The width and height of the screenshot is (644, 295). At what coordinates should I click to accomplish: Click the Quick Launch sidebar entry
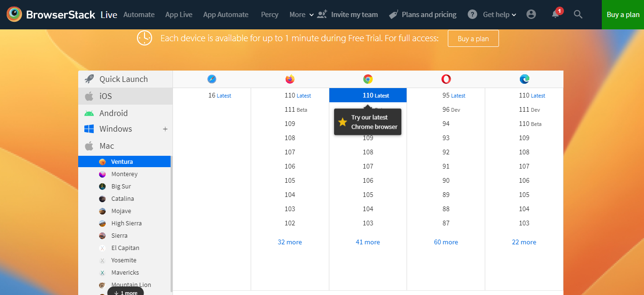(x=126, y=79)
